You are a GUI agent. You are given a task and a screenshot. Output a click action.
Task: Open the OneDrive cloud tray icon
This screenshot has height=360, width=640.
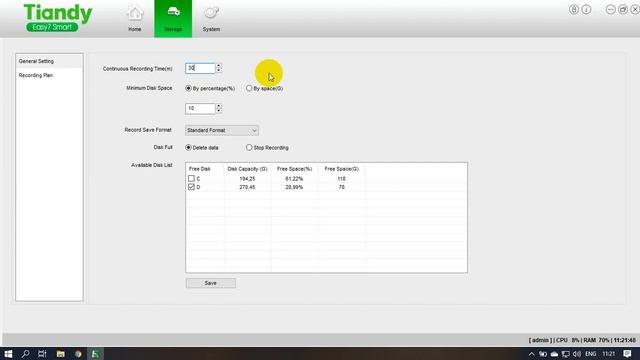[554, 354]
